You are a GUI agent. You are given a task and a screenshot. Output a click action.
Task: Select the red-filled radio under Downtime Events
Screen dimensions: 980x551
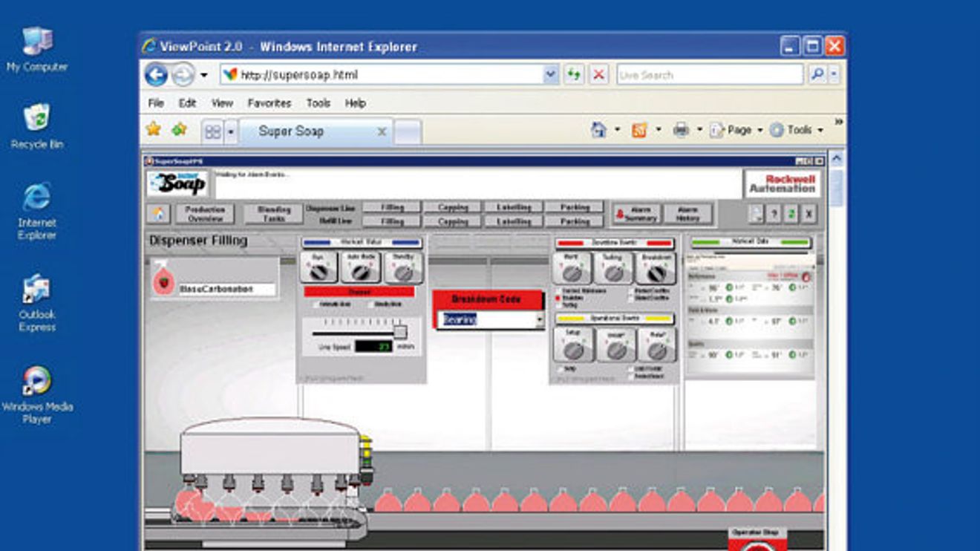pyautogui.click(x=558, y=298)
